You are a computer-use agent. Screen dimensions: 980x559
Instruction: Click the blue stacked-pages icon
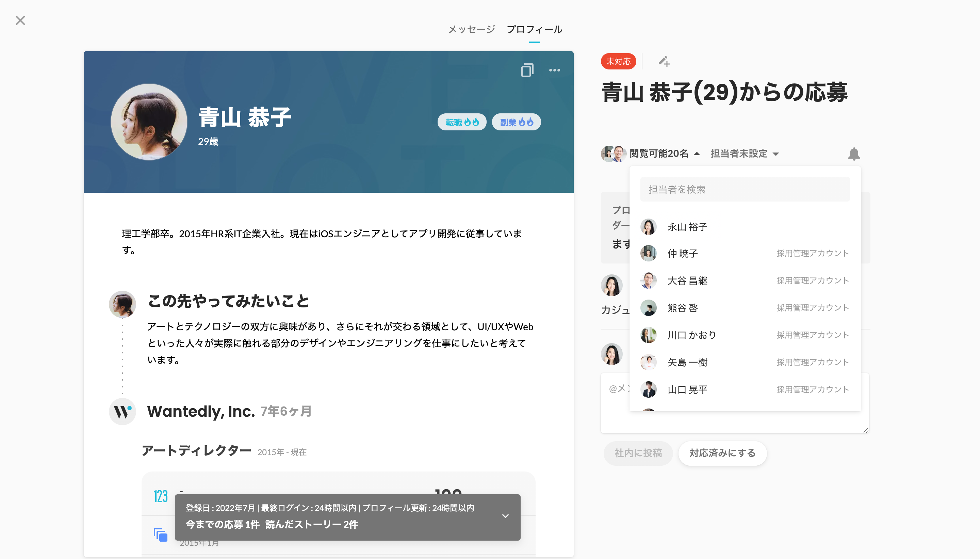tap(160, 534)
